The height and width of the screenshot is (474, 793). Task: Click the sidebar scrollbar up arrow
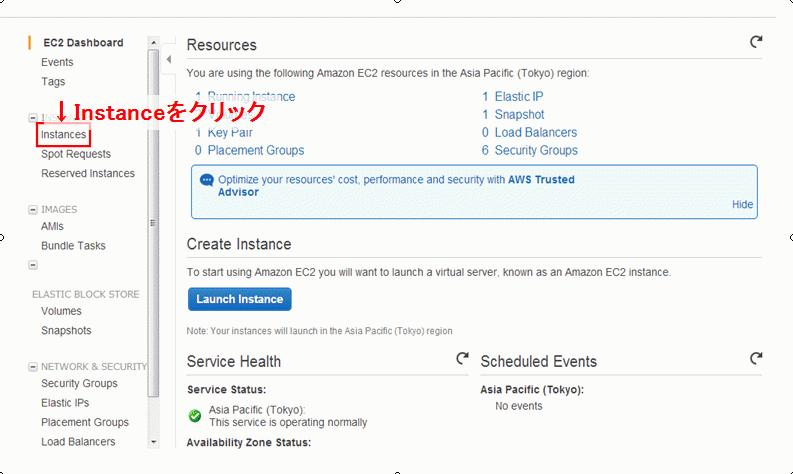tap(154, 42)
